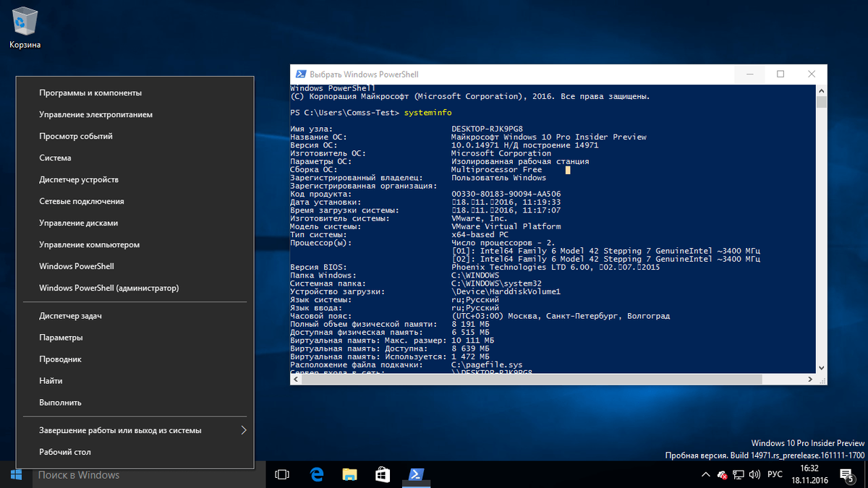Open the volume speaker tray icon
The image size is (868, 488).
(x=754, y=475)
